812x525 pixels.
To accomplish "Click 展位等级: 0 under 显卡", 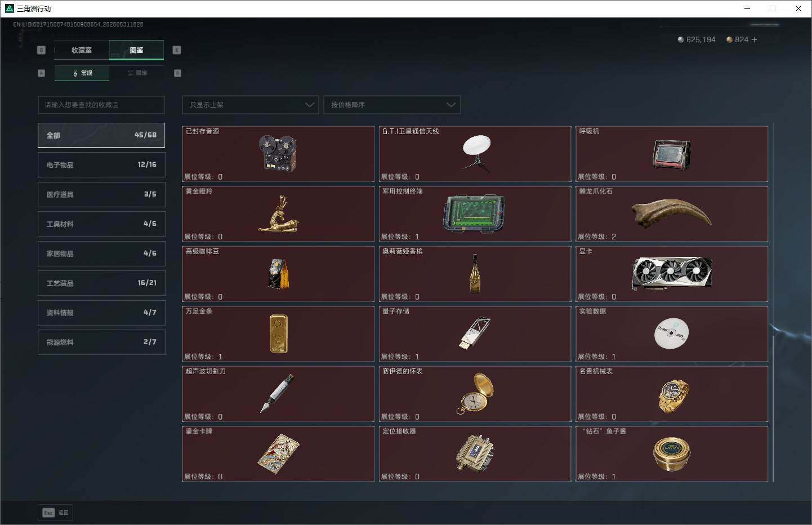I will click(597, 297).
